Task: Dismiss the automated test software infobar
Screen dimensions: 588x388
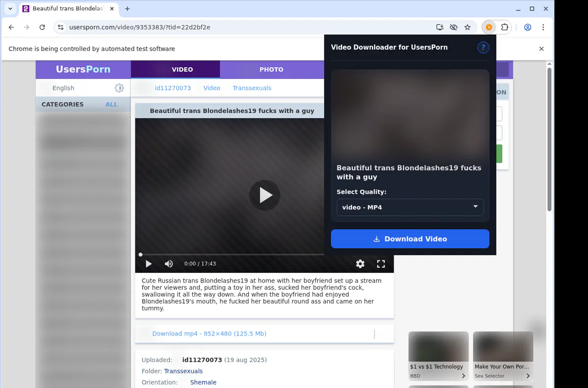Action: 541,49
